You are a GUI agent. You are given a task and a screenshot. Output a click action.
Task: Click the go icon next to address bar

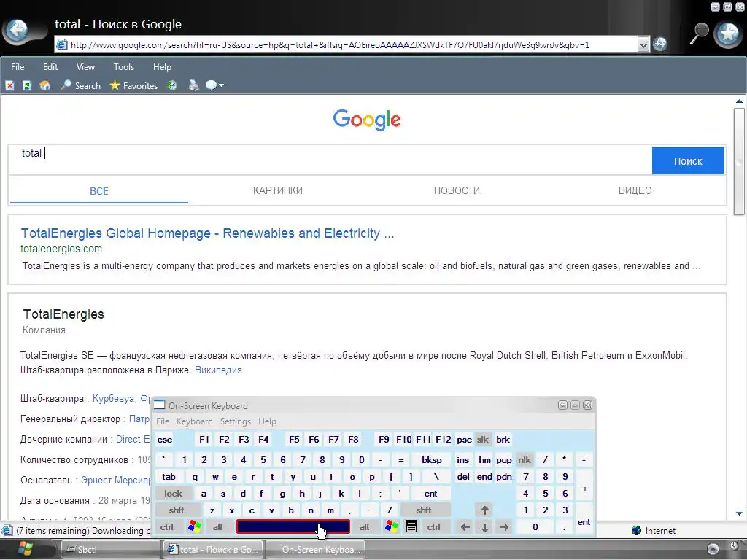coord(659,44)
